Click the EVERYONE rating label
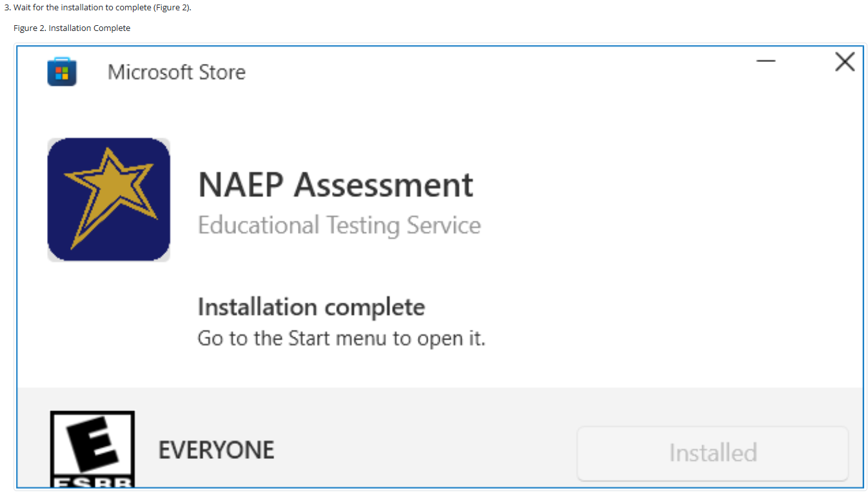The height and width of the screenshot is (495, 868). (216, 450)
